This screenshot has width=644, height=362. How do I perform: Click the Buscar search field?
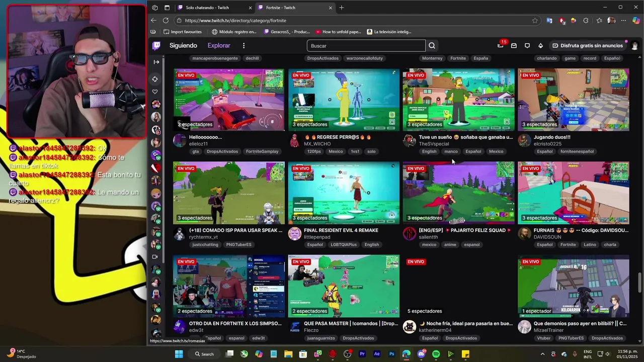coord(366,46)
